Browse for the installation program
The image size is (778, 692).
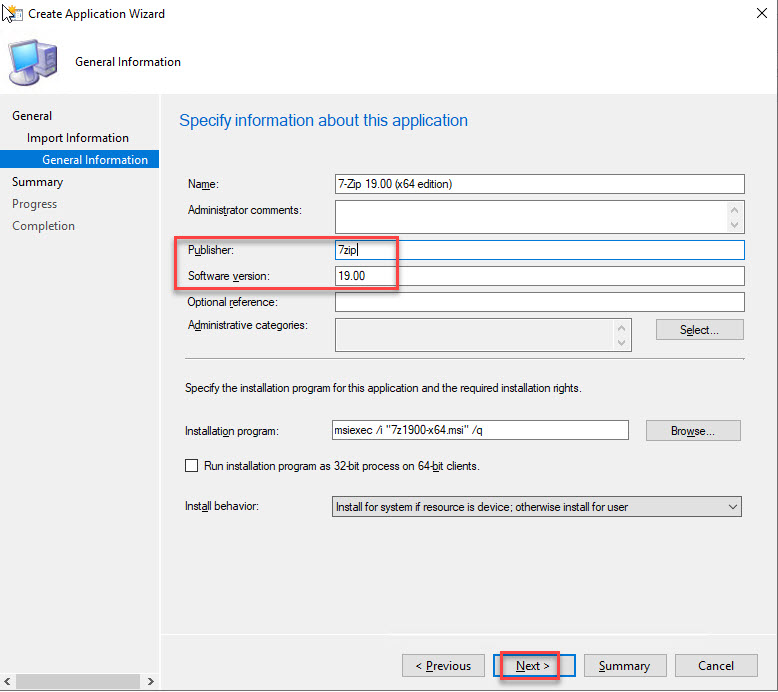point(692,431)
